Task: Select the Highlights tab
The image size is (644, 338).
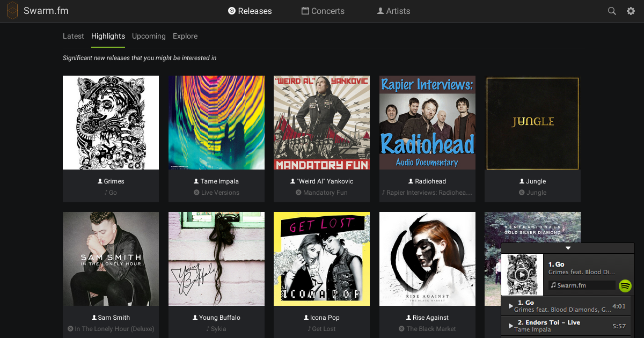Action: click(x=108, y=36)
